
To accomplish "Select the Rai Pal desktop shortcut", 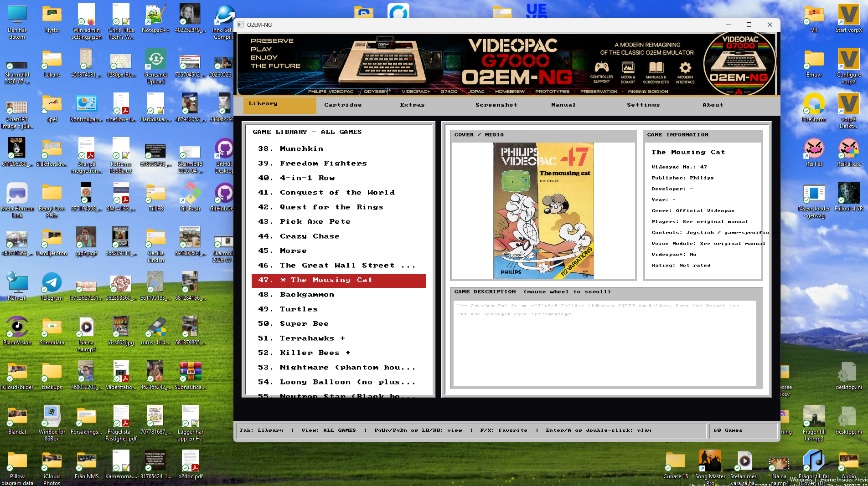I will click(814, 153).
